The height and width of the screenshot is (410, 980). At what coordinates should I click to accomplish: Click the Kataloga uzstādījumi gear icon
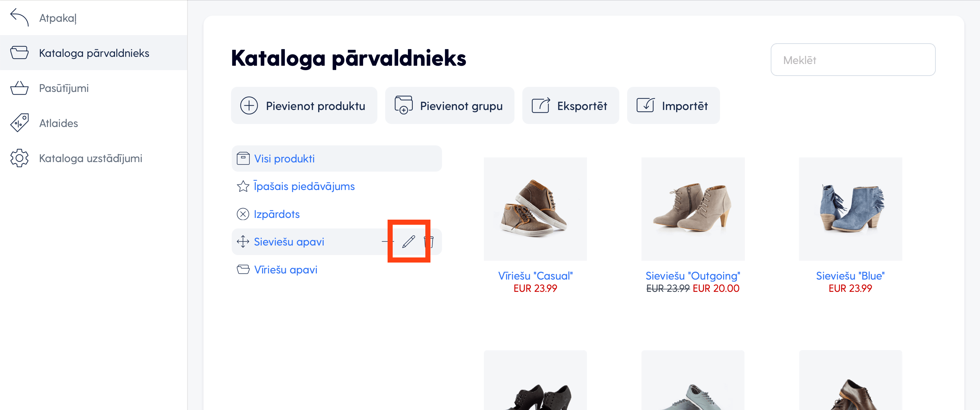(x=19, y=158)
